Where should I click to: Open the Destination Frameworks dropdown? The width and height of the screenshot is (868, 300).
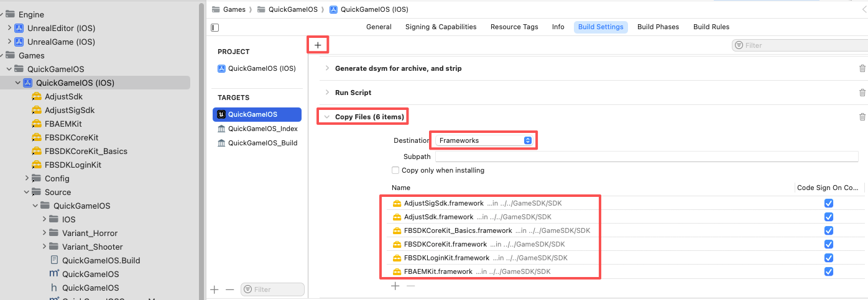coord(485,140)
